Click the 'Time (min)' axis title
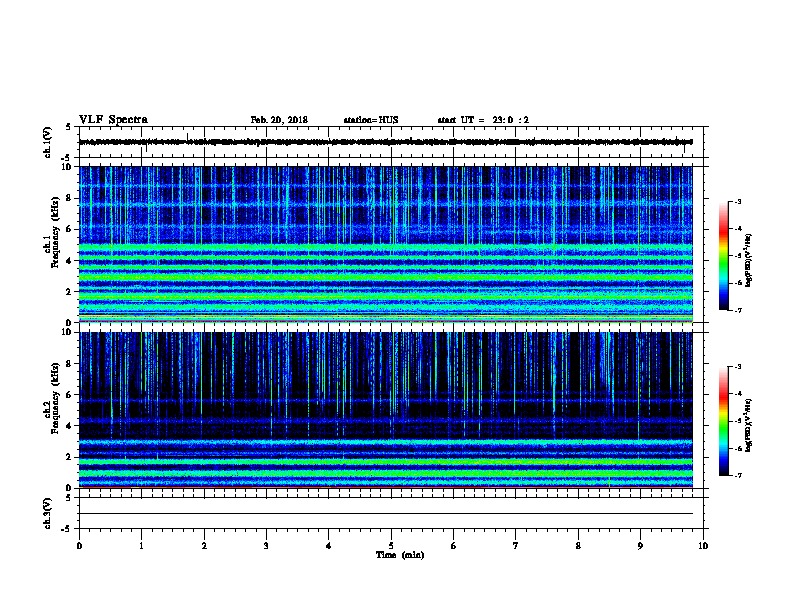Image resolution: width=792 pixels, height=612 pixels. 400,555
